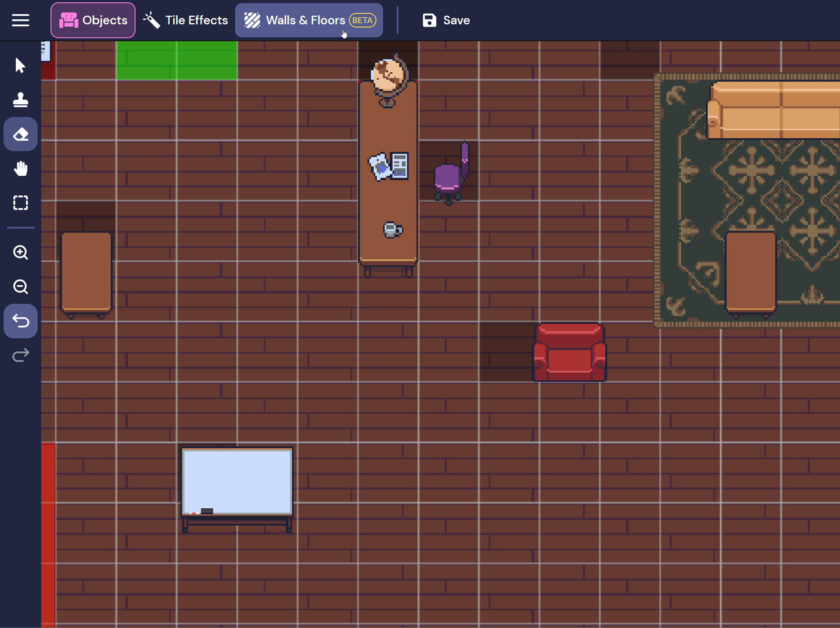
Task: Click the Zoom In magnifier
Action: point(20,252)
